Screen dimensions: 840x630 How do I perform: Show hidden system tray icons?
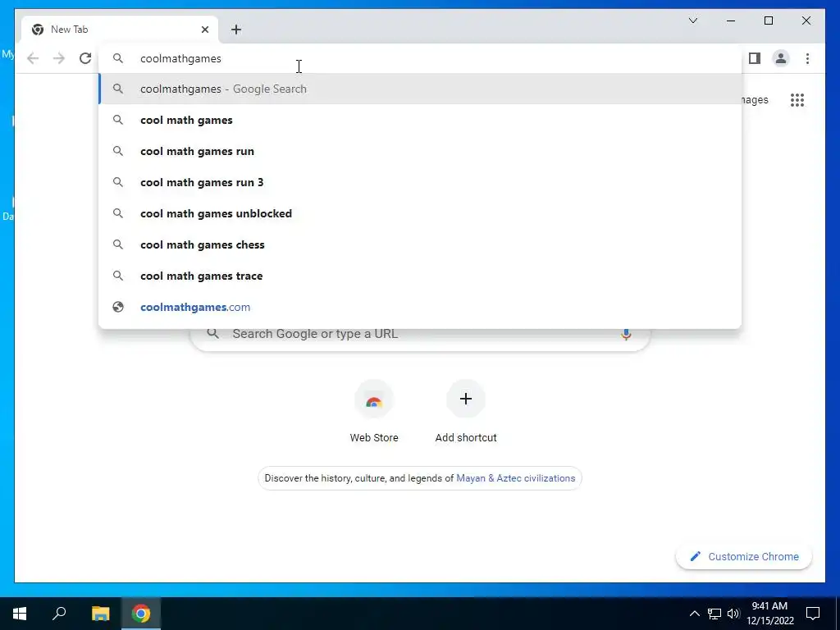click(694, 614)
